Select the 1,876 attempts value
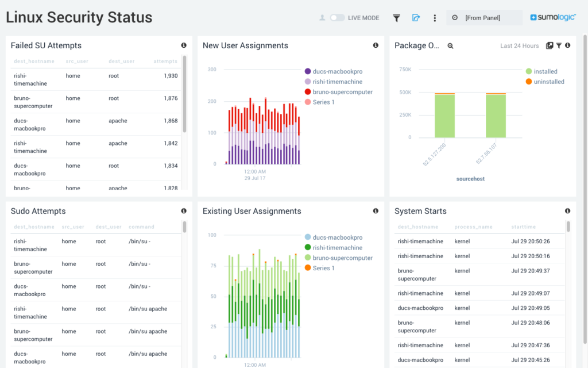Viewport: 588px width, 368px height. point(171,98)
